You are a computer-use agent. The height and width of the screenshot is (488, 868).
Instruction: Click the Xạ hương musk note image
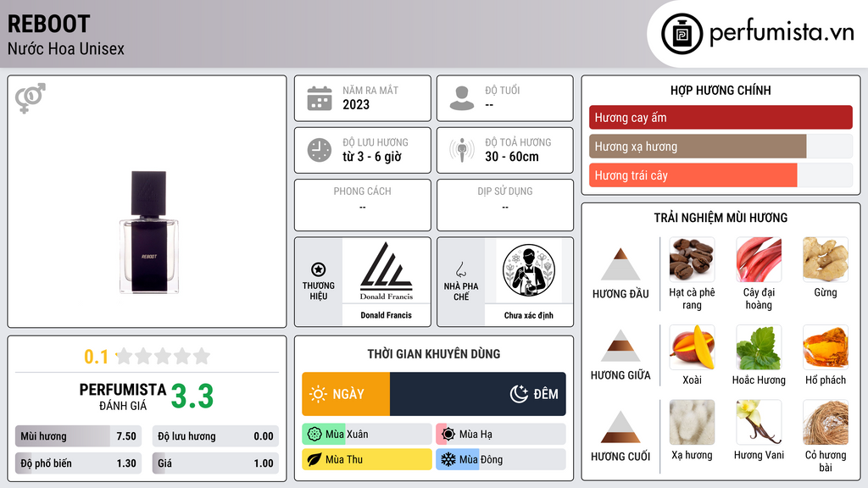pos(692,422)
